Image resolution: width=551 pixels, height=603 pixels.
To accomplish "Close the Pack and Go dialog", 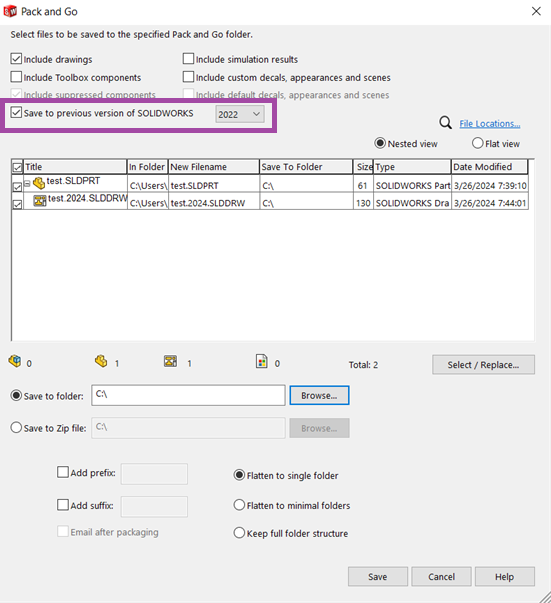I will coord(536,11).
